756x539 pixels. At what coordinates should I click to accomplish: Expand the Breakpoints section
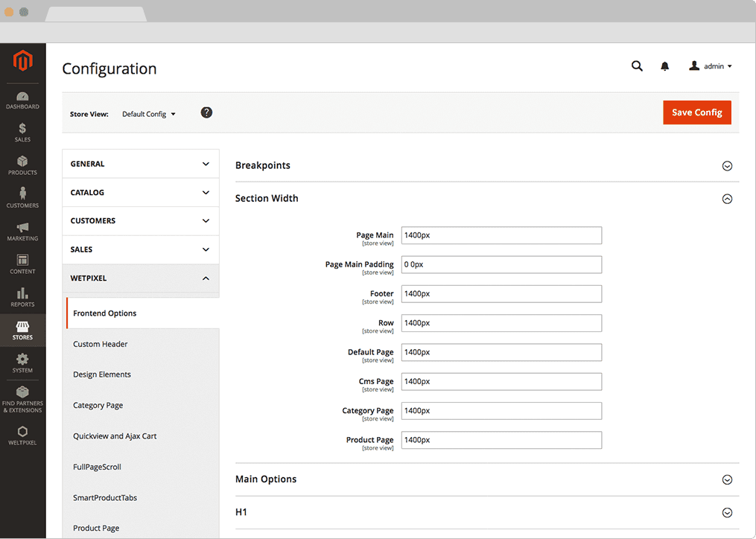(x=727, y=166)
